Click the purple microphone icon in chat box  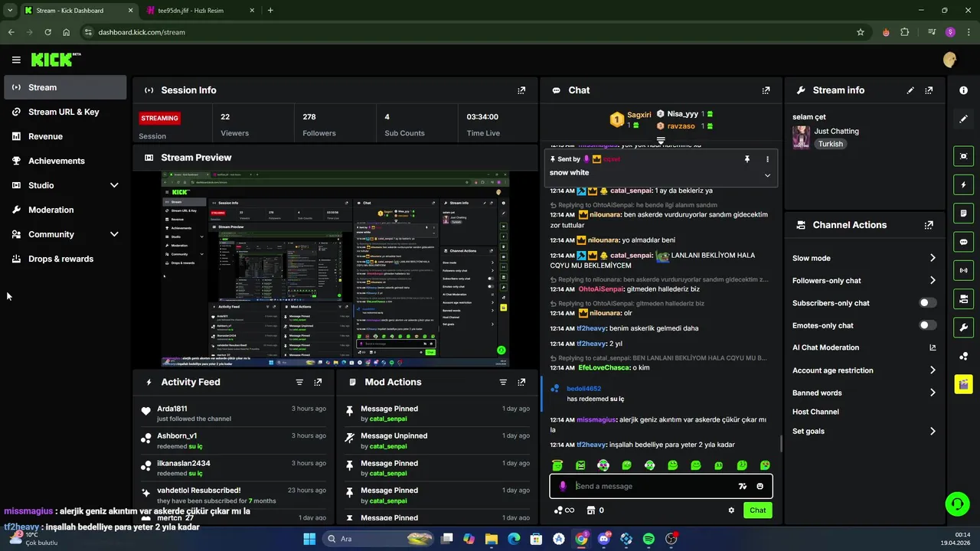[563, 486]
